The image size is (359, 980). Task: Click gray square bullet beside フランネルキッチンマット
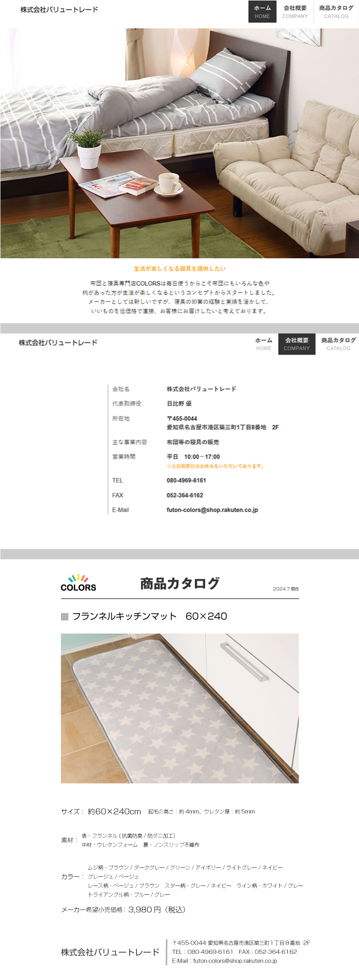pos(65,616)
